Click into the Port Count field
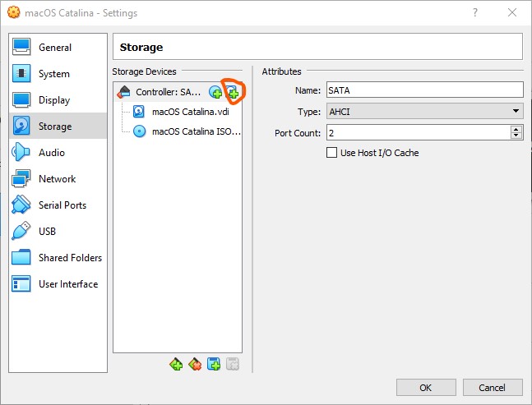Viewport: 532px width, 405px height. [x=419, y=132]
